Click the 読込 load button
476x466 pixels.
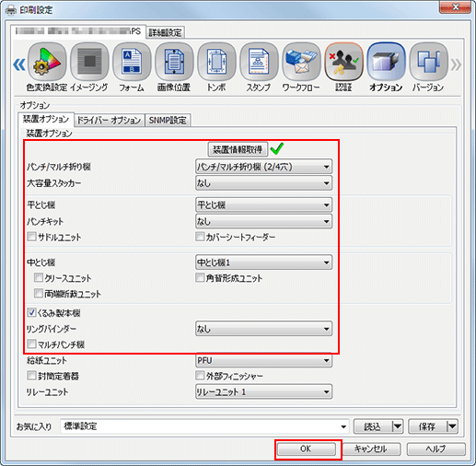click(373, 426)
